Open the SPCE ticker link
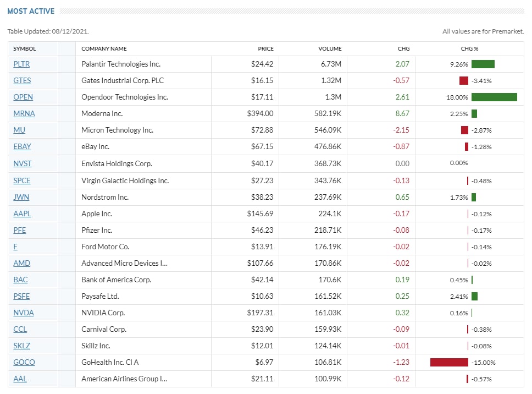 pos(22,180)
